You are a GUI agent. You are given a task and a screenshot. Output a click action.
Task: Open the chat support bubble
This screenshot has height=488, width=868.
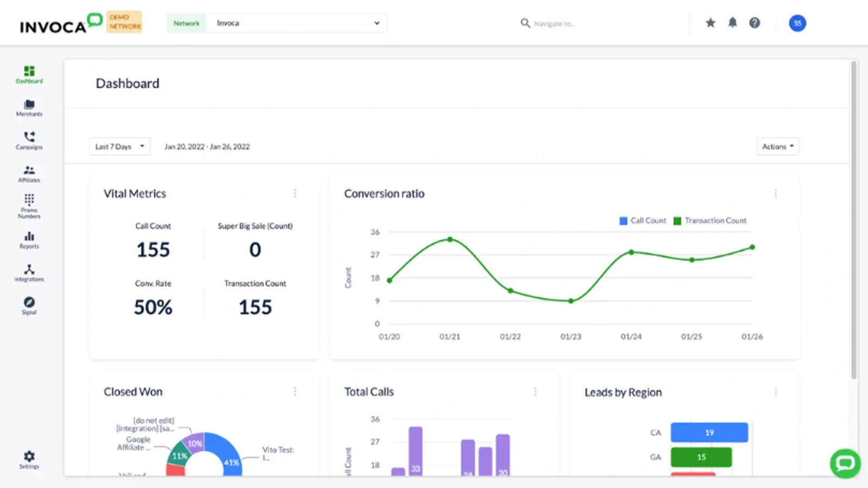click(x=845, y=464)
